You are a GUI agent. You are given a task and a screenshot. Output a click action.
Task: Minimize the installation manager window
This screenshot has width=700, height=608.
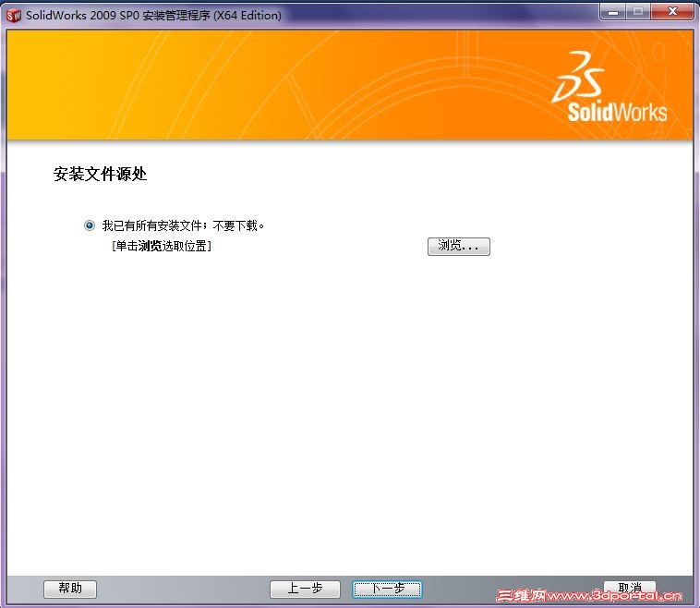coord(613,12)
